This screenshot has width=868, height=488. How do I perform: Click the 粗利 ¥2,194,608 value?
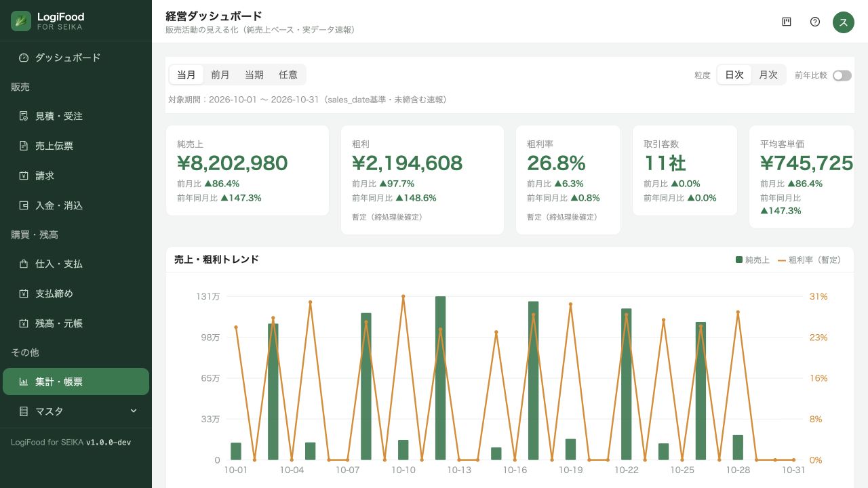(408, 163)
